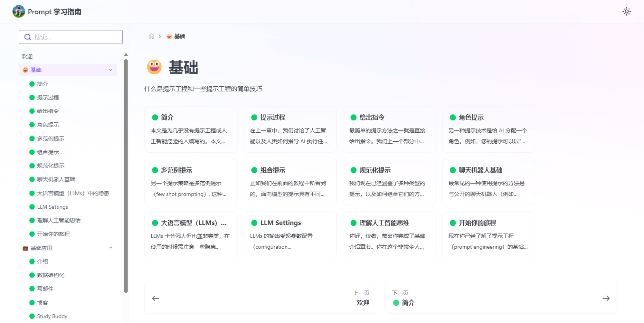Click the home icon in breadcrumb

point(151,36)
